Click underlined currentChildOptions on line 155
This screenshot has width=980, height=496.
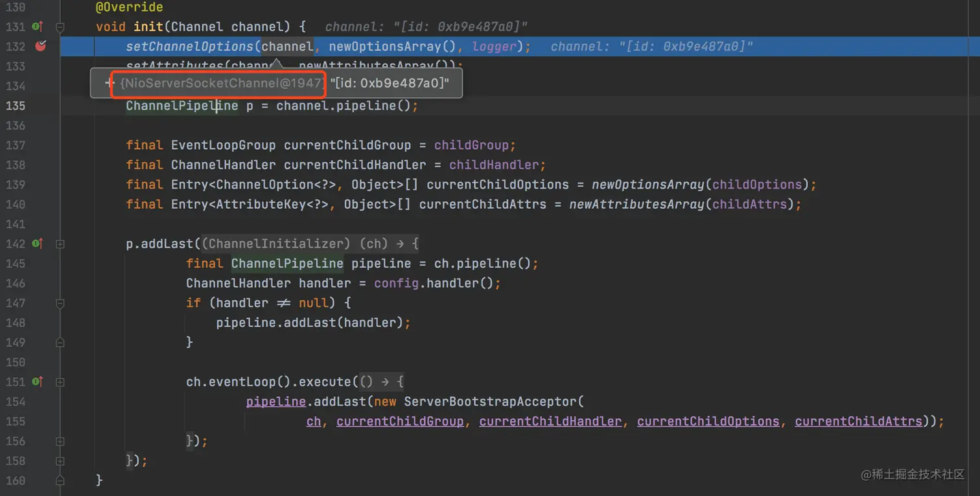(x=708, y=421)
